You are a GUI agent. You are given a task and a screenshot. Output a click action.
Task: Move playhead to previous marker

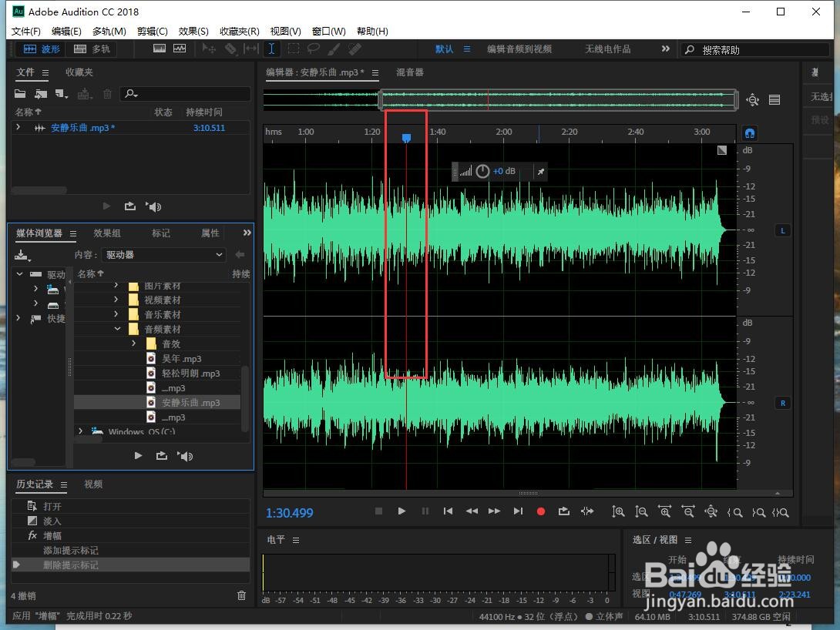[448, 511]
